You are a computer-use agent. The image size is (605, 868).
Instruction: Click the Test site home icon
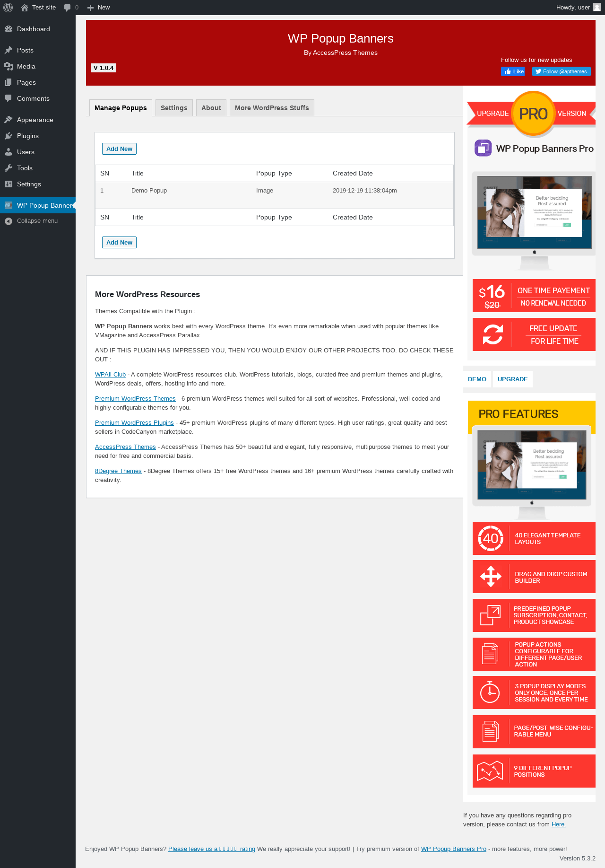click(x=25, y=8)
